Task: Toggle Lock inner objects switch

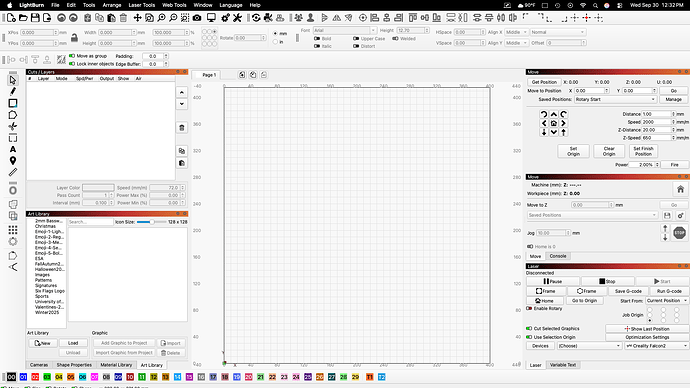Action: tap(72, 64)
